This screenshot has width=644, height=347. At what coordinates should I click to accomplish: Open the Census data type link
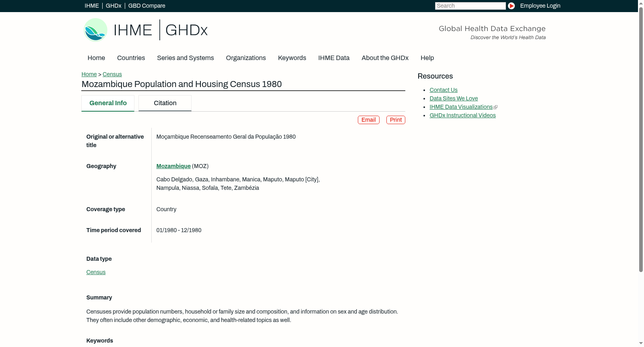tap(96, 272)
